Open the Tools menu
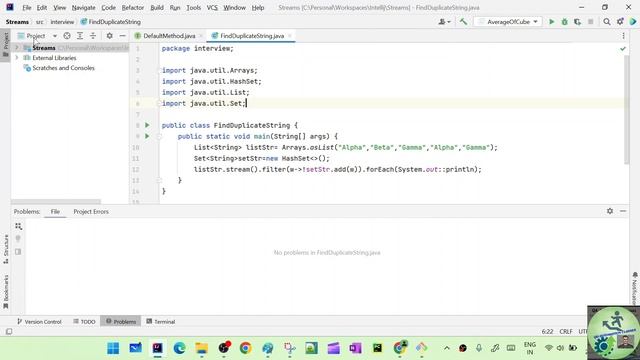The width and height of the screenshot is (640, 360). [193, 8]
